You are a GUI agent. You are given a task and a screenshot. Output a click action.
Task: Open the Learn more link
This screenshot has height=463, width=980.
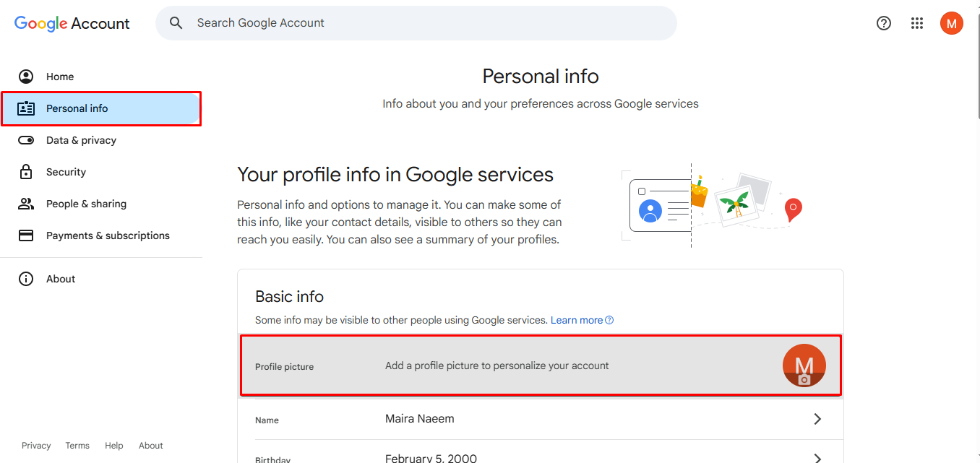click(576, 319)
